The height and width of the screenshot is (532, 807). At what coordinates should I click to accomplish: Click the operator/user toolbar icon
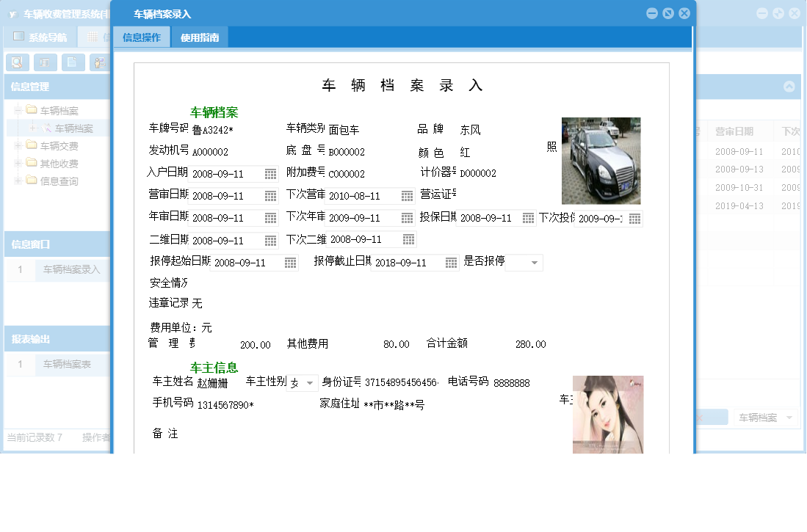pyautogui.click(x=98, y=62)
